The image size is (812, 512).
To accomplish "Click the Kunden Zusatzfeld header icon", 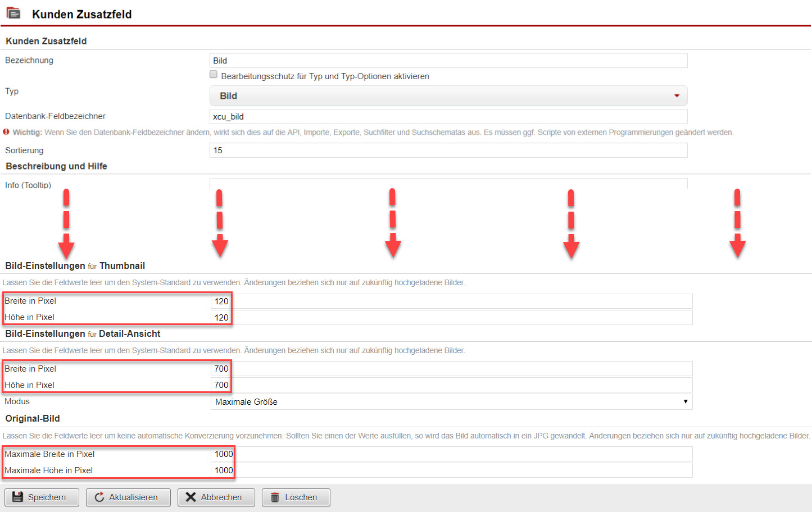I will 13,13.
